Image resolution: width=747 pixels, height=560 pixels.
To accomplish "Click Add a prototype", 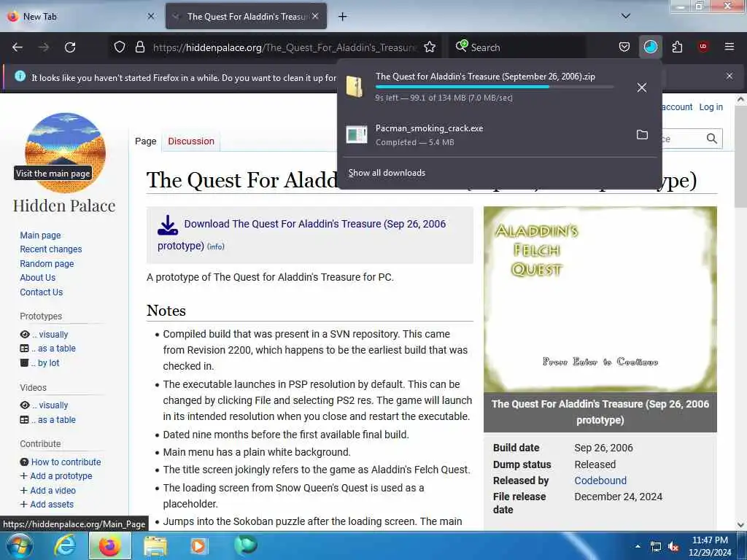I will click(x=61, y=475).
